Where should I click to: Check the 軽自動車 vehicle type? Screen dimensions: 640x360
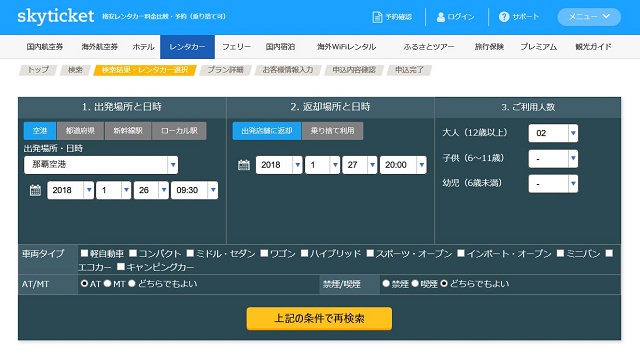[x=84, y=253]
